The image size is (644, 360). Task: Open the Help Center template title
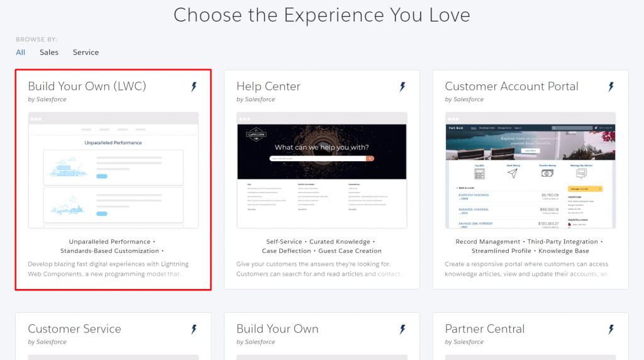269,86
